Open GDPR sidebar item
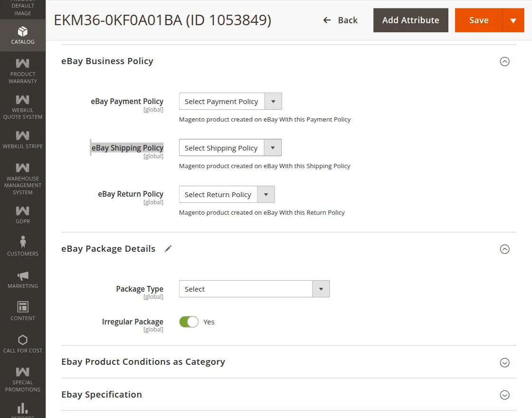The width and height of the screenshot is (532, 418). tap(23, 215)
